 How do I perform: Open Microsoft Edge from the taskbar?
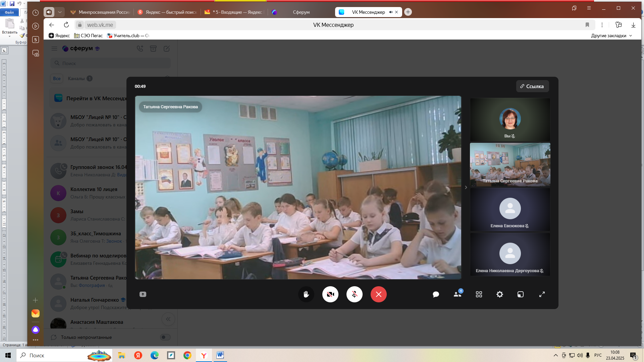(155, 355)
